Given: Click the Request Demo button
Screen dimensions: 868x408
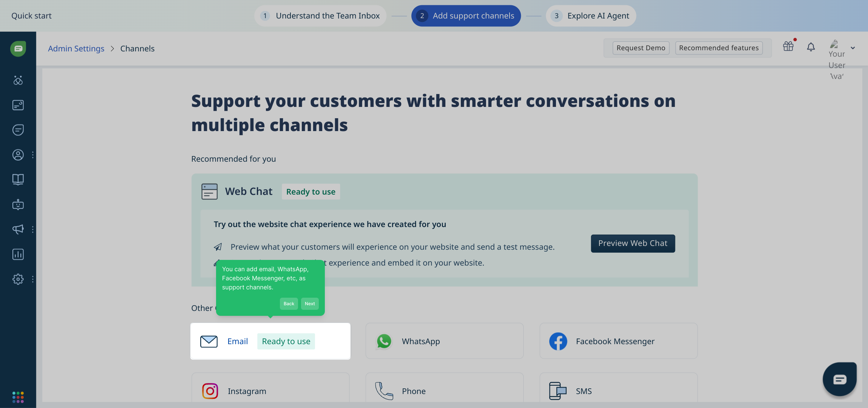Looking at the screenshot, I should (x=641, y=48).
